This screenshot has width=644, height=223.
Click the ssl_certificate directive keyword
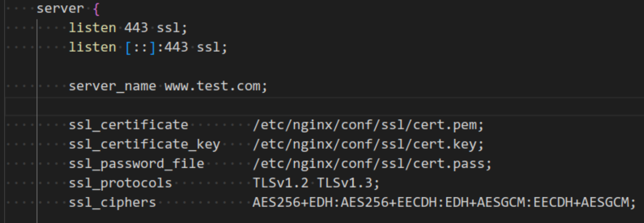[x=128, y=125]
